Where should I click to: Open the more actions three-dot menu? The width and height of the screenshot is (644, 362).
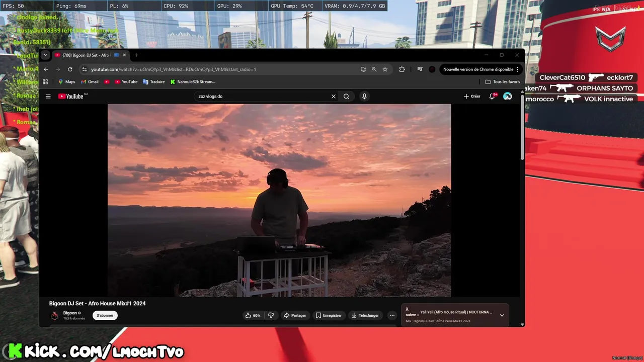tap(392, 315)
